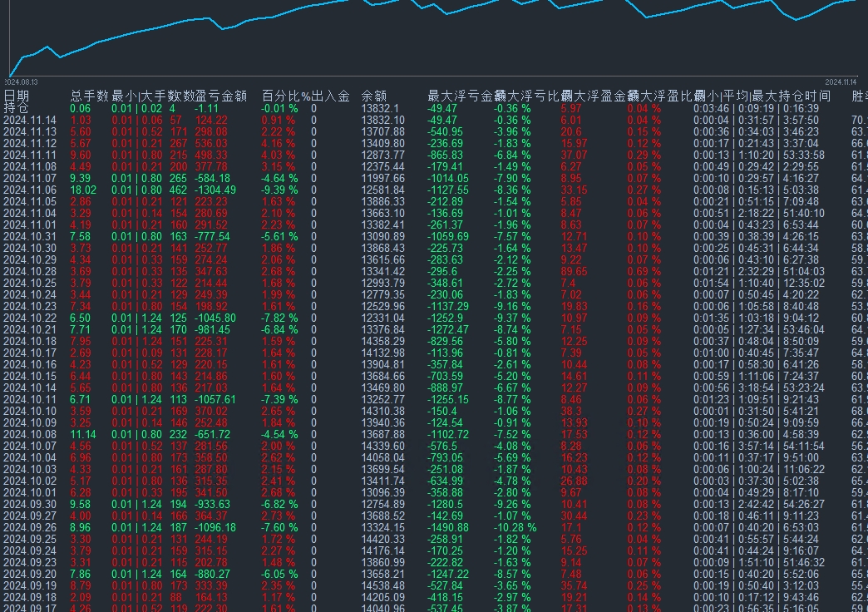
Task: Click the floating profit 35.74
Action: point(574,585)
